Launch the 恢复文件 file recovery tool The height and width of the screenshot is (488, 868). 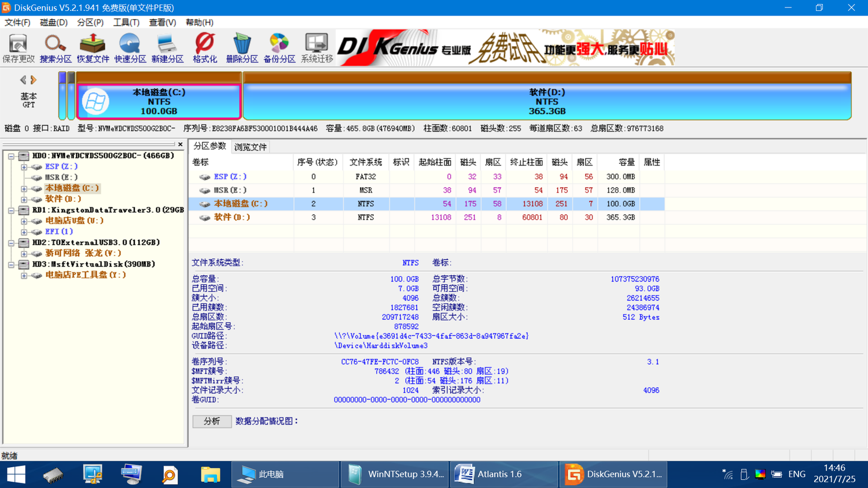click(93, 48)
